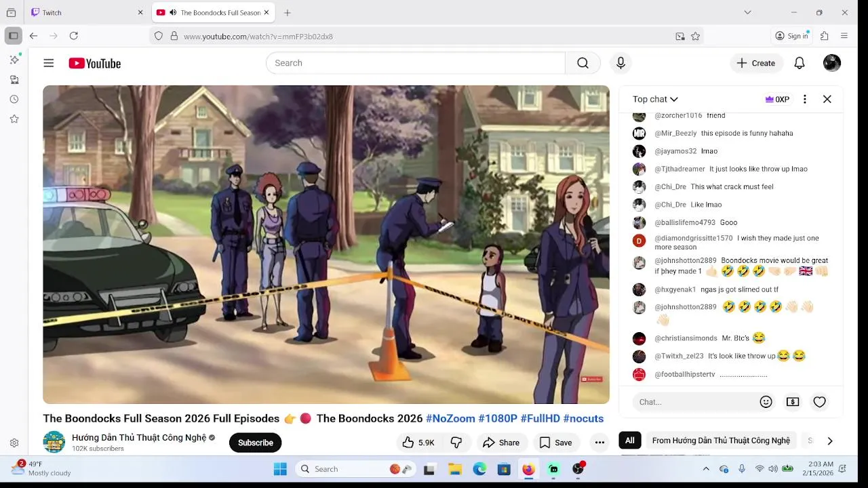The height and width of the screenshot is (488, 868).
Task: Search with voice using the microphone icon
Action: [x=620, y=63]
